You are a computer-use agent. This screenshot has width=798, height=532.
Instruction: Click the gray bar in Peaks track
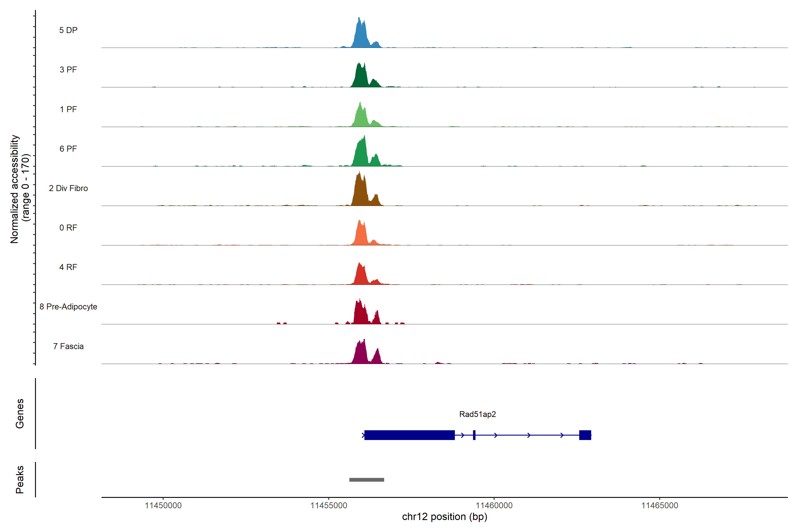(366, 480)
